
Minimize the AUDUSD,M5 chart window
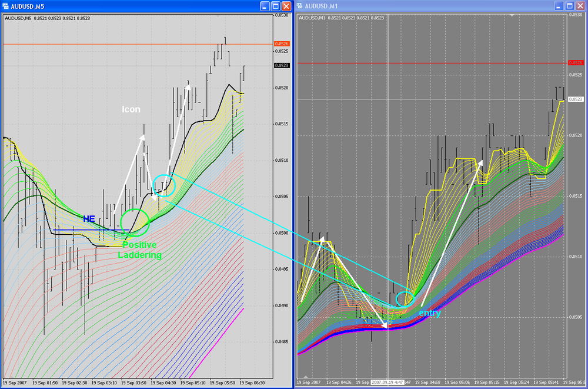265,6
